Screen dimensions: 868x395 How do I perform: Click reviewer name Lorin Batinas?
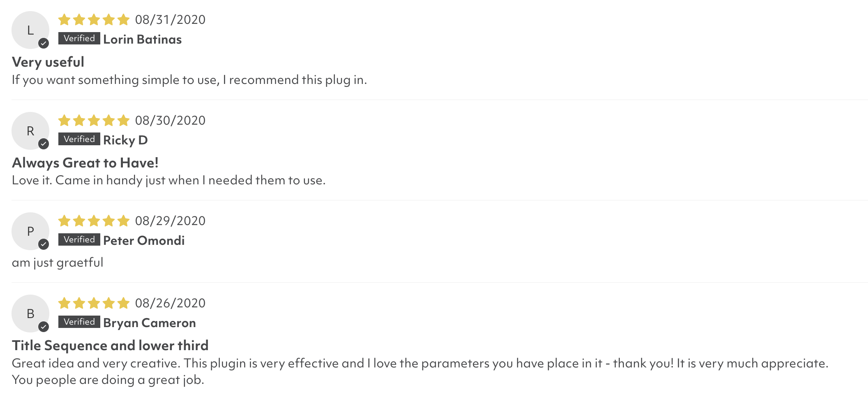pos(142,39)
